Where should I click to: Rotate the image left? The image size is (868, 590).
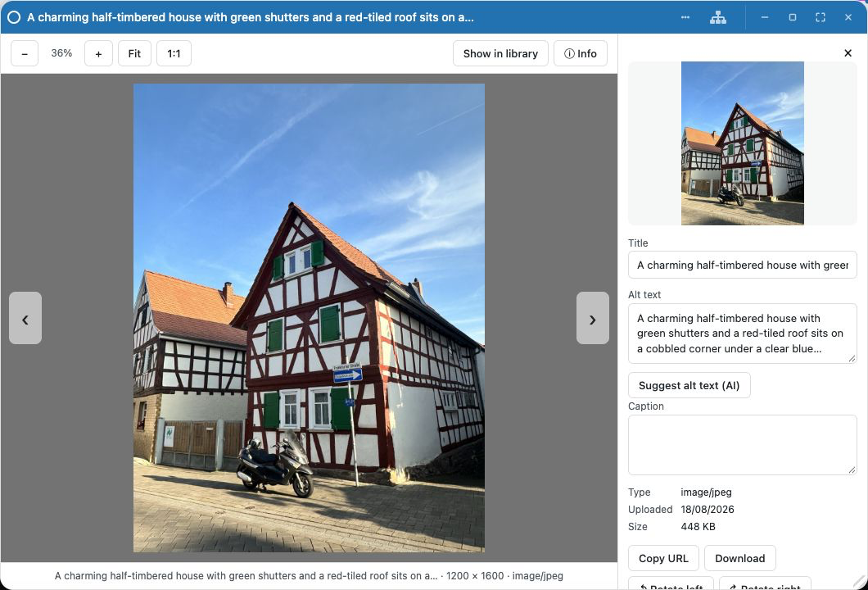[x=671, y=584]
